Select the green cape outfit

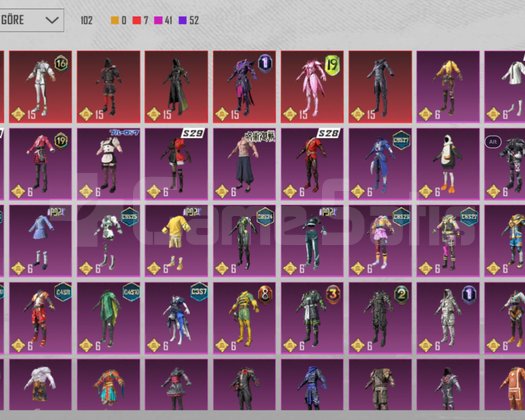[108, 318]
